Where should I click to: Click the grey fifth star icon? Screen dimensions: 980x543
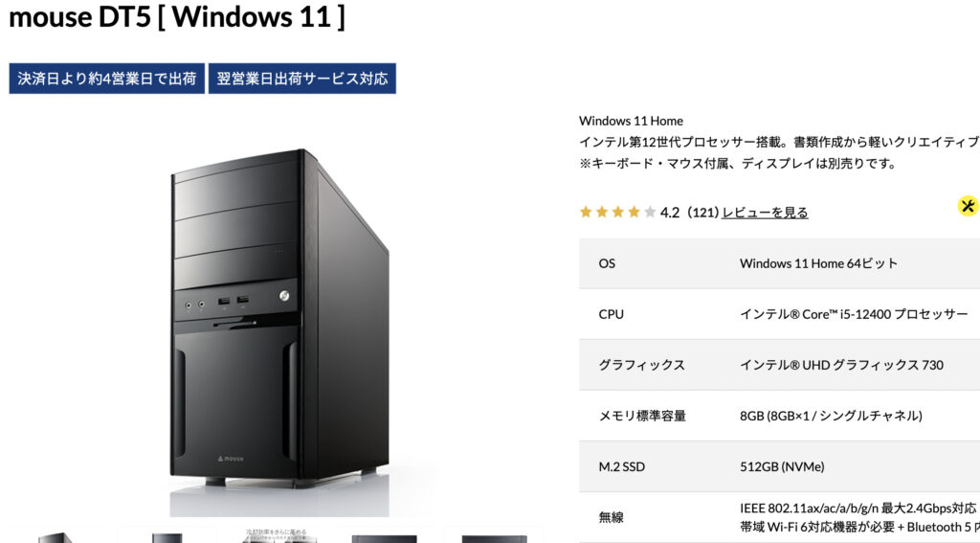650,212
